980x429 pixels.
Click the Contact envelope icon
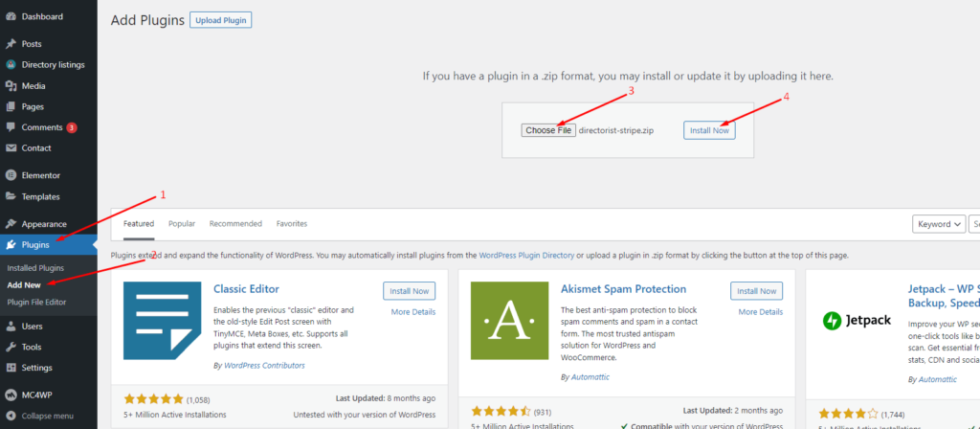tap(11, 148)
